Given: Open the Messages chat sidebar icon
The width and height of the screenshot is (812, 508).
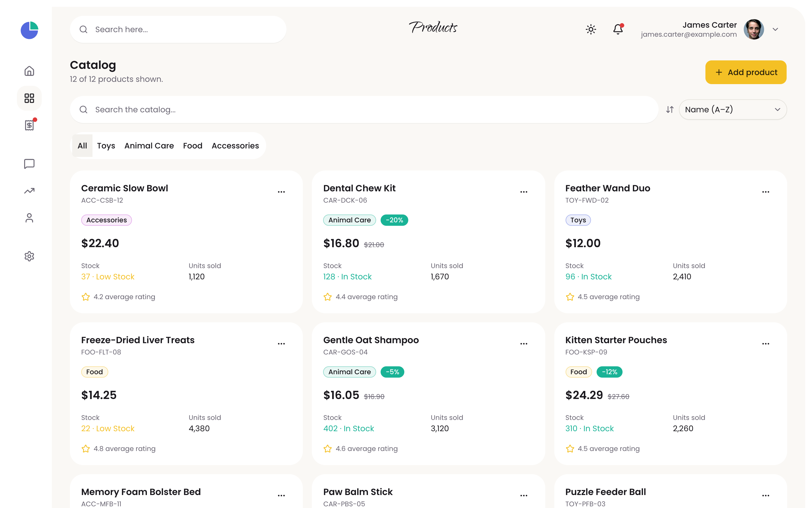Looking at the screenshot, I should click(x=30, y=164).
